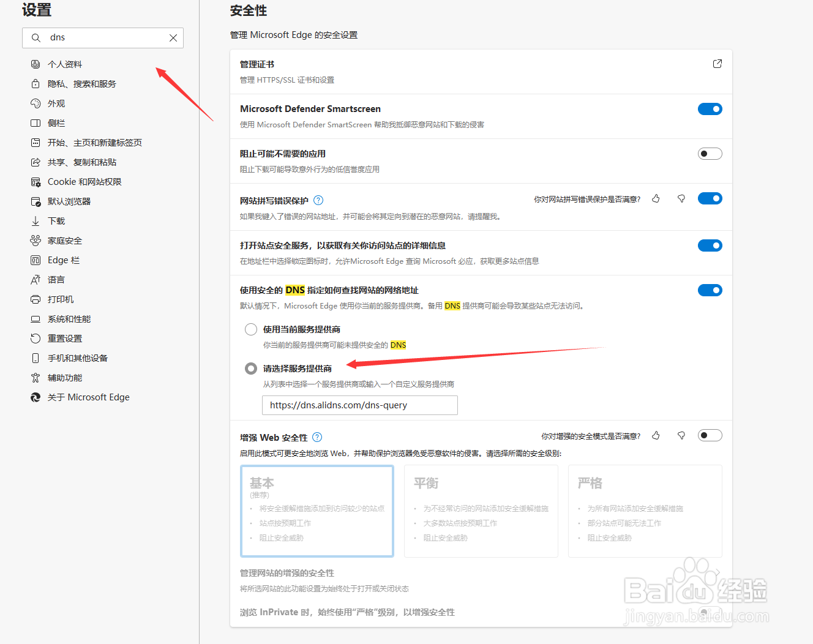Viewport: 813px width, 644px height.
Task: Select 请选择服务提供商 radio button
Action: click(x=251, y=369)
